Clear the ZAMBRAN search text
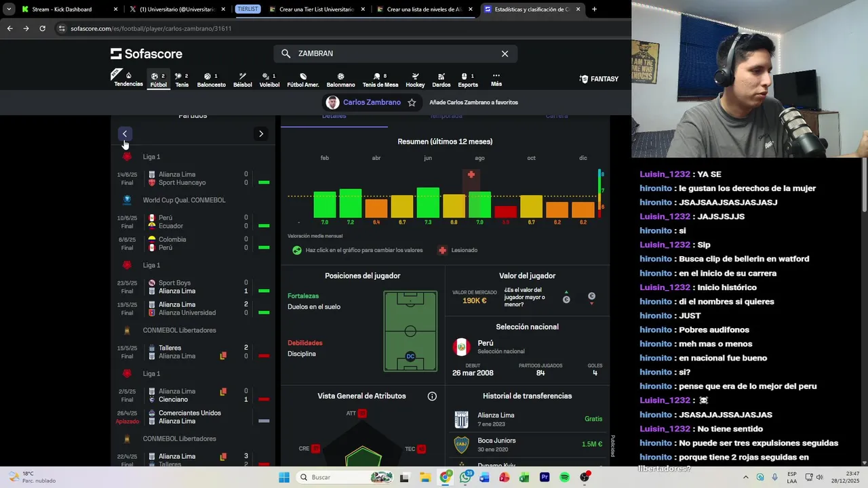Image resolution: width=868 pixels, height=488 pixels. coord(505,54)
